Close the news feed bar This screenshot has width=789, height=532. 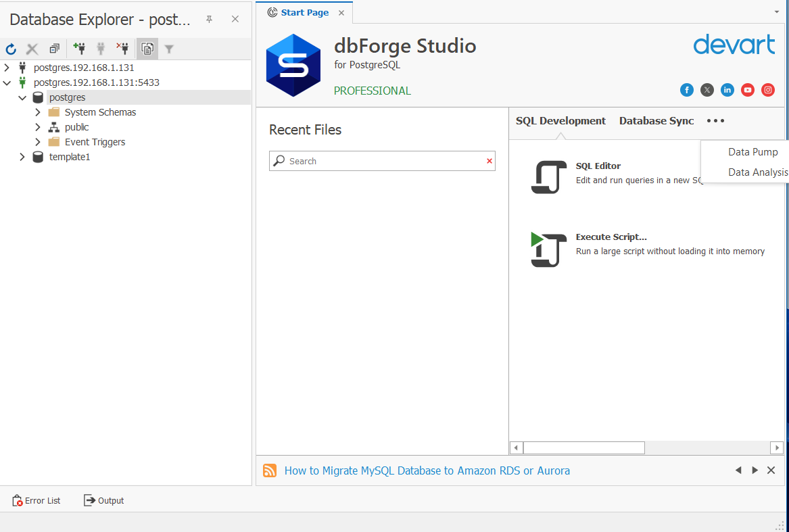tap(771, 470)
